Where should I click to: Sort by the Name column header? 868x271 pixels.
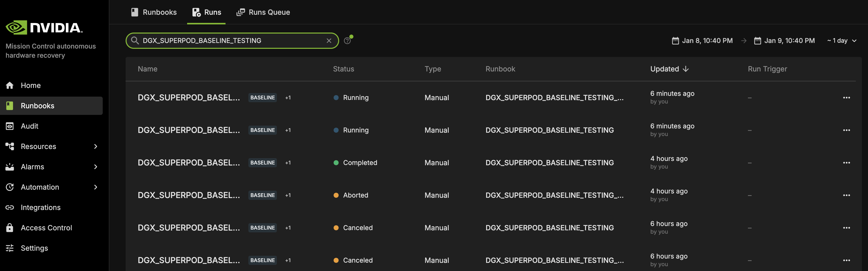coord(147,69)
